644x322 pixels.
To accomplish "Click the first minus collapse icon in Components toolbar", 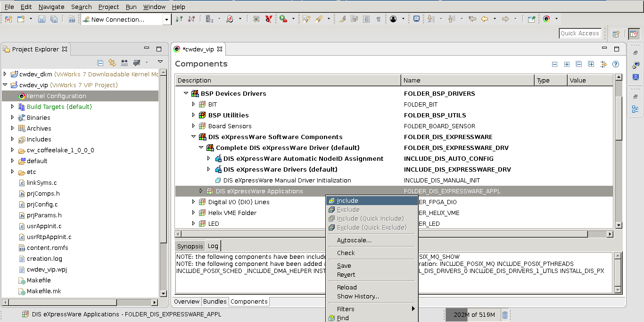I will tap(554, 64).
